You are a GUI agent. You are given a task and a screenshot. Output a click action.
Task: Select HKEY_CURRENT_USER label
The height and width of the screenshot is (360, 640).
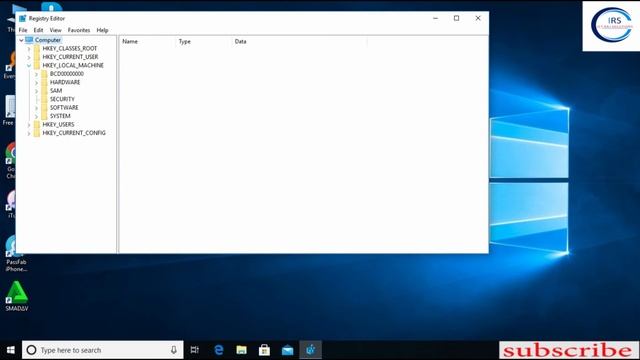pos(70,57)
